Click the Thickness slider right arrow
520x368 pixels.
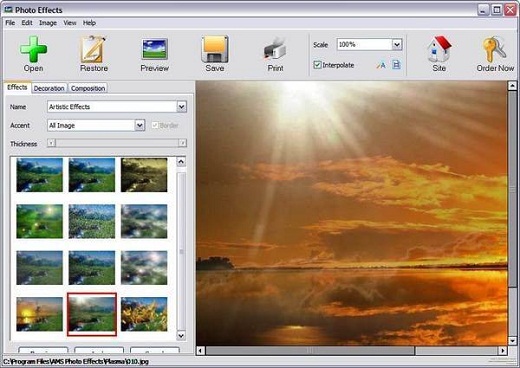pyautogui.click(x=182, y=143)
